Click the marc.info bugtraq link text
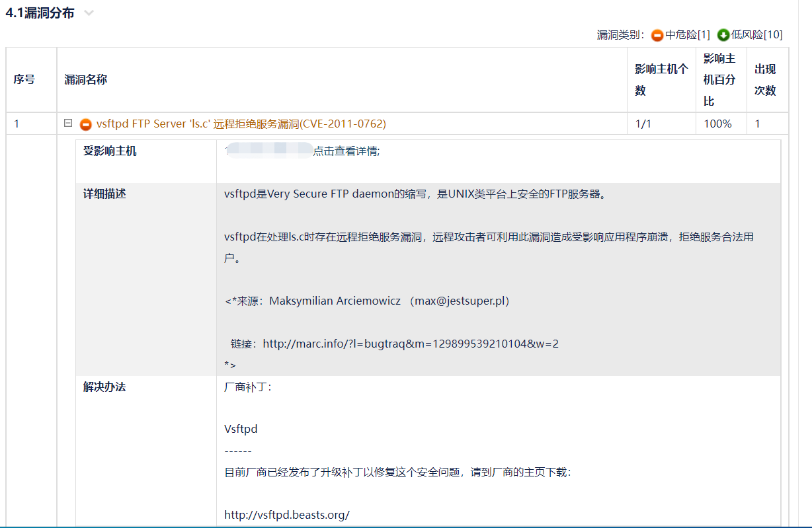This screenshot has height=528, width=812. click(411, 344)
